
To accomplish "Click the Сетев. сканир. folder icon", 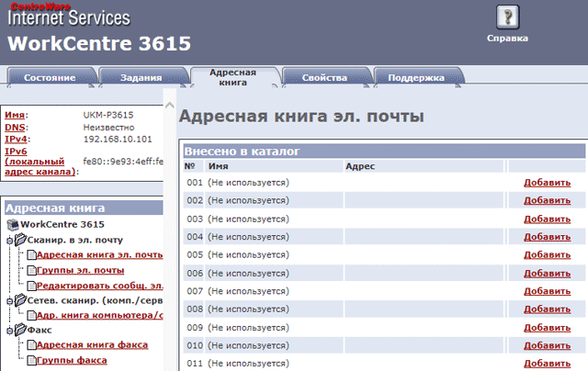I will (20, 299).
